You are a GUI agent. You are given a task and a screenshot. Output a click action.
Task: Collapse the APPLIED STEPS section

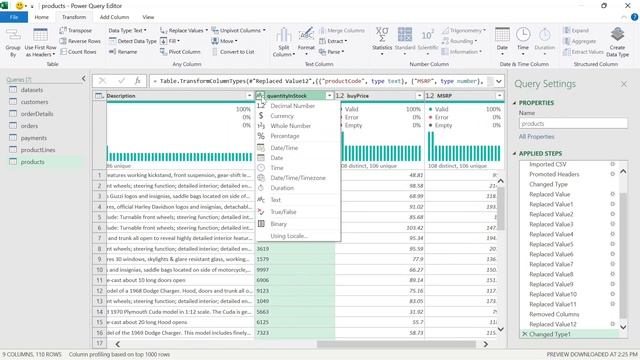click(x=514, y=154)
